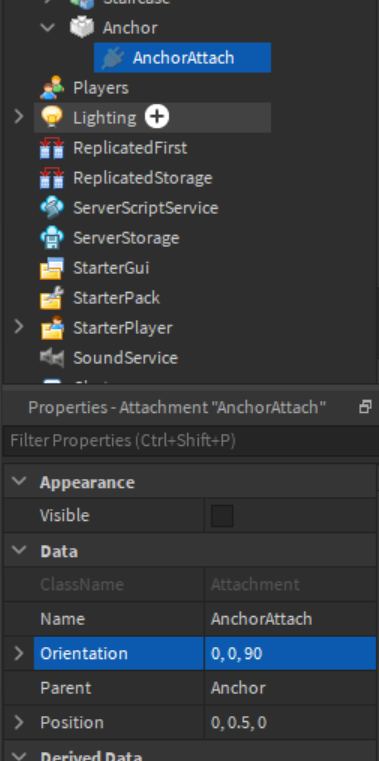Click the ReplicatedStorage icon
The width and height of the screenshot is (379, 761).
(x=52, y=178)
